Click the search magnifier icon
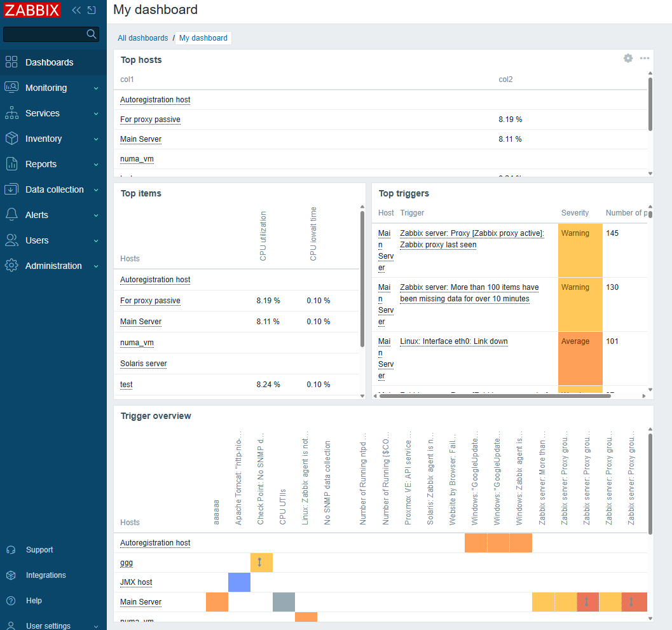The image size is (672, 630). click(x=92, y=34)
